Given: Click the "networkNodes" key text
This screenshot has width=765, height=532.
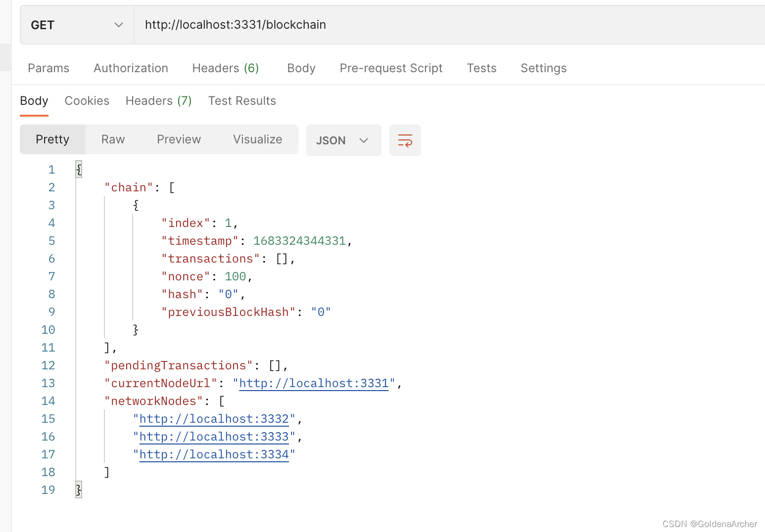Looking at the screenshot, I should point(154,401).
